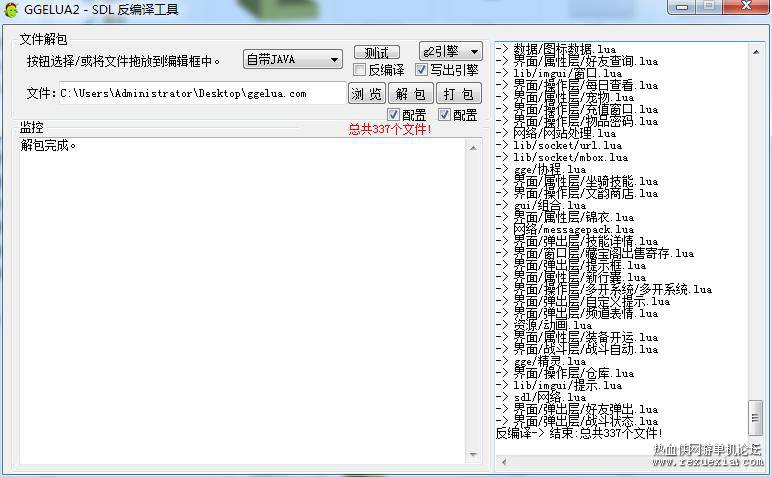Open the g2引擎 engine dropdown

(450, 51)
